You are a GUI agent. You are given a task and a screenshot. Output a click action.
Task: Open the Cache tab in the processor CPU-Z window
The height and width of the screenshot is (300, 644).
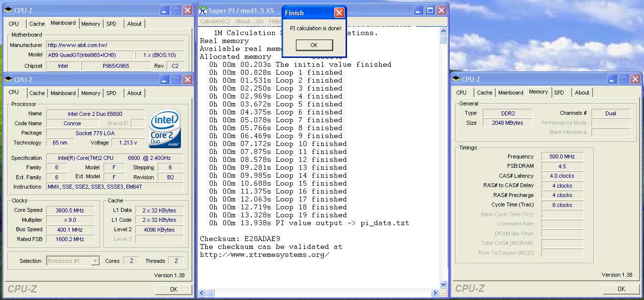pos(37,93)
